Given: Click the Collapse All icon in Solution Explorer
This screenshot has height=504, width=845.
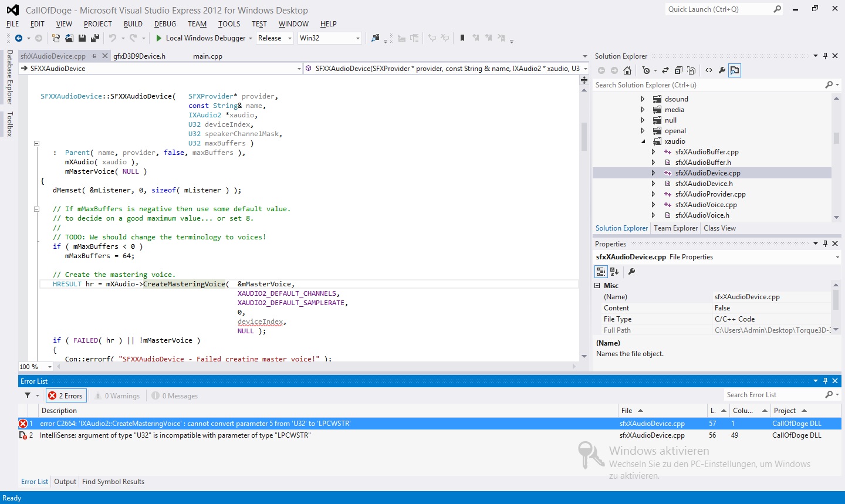Looking at the screenshot, I should click(x=678, y=70).
